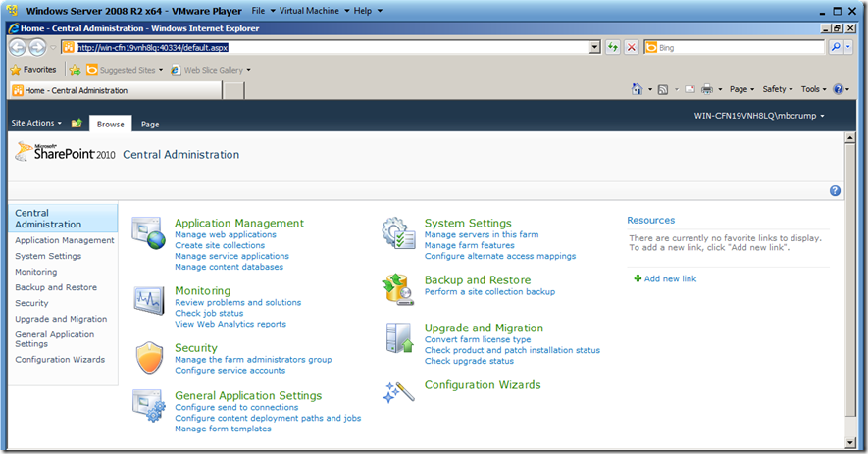The width and height of the screenshot is (868, 454).
Task: Click the General Application Settings gear icon
Action: 148,406
